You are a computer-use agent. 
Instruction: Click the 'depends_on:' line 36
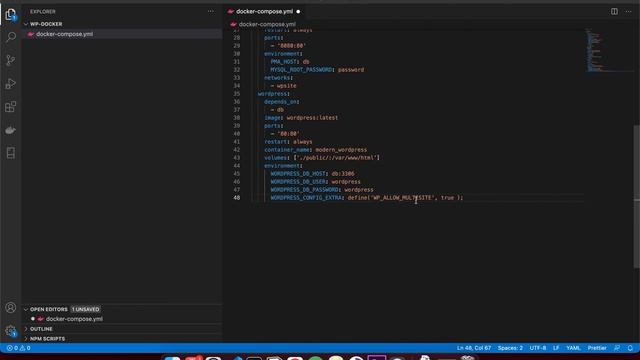(x=282, y=102)
